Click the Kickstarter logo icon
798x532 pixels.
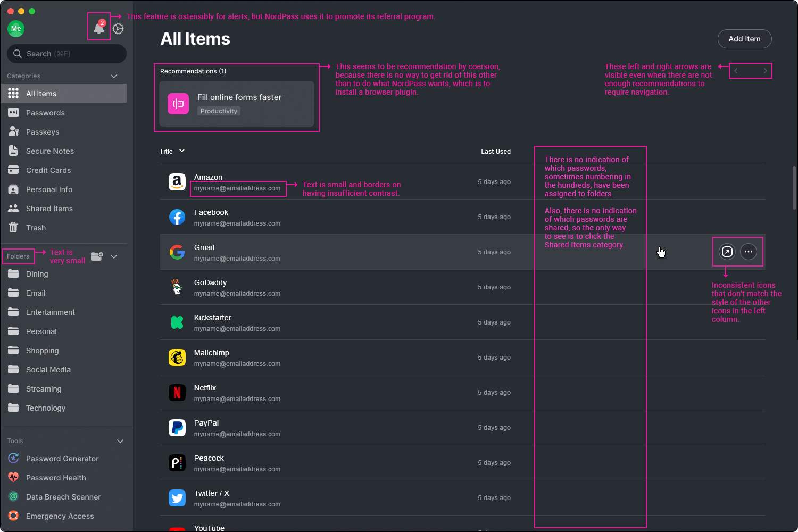point(177,322)
